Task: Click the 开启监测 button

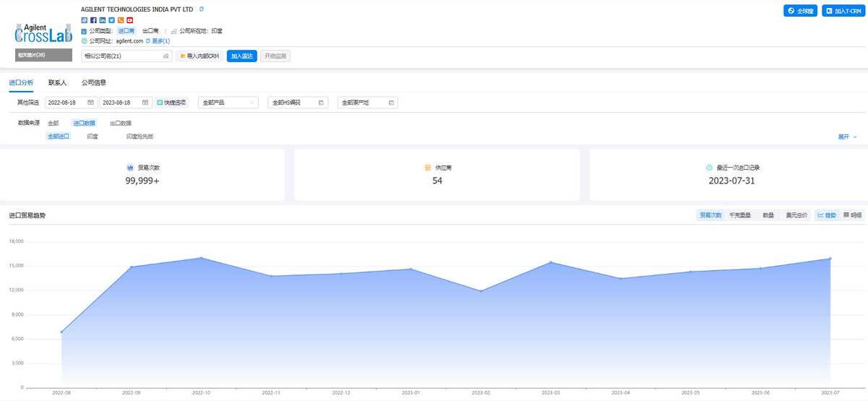Action: click(x=275, y=56)
